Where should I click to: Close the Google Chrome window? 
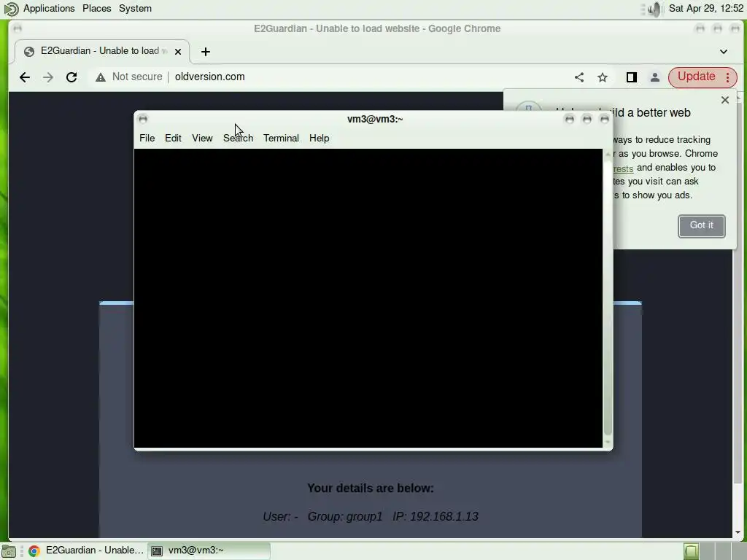click(735, 28)
